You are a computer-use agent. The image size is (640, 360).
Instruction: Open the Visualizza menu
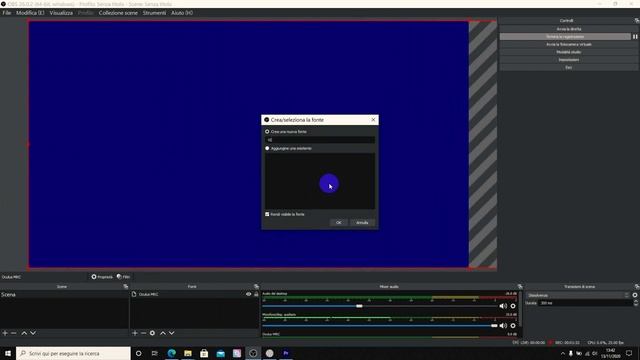61,13
